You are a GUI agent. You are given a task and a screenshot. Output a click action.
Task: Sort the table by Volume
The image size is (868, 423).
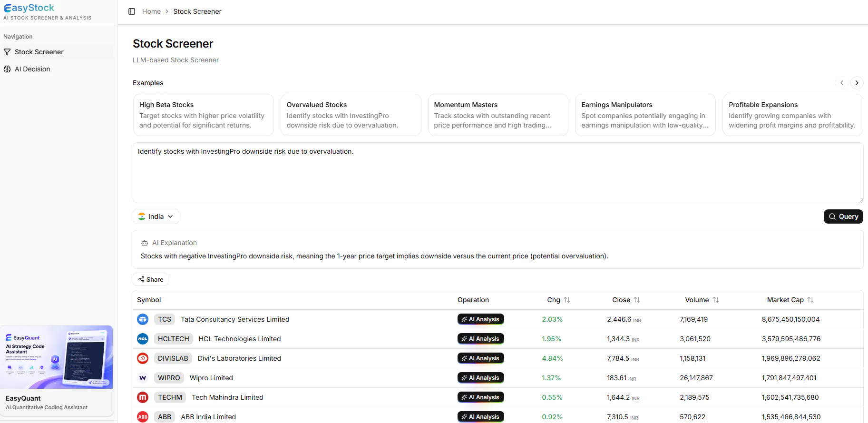(716, 300)
